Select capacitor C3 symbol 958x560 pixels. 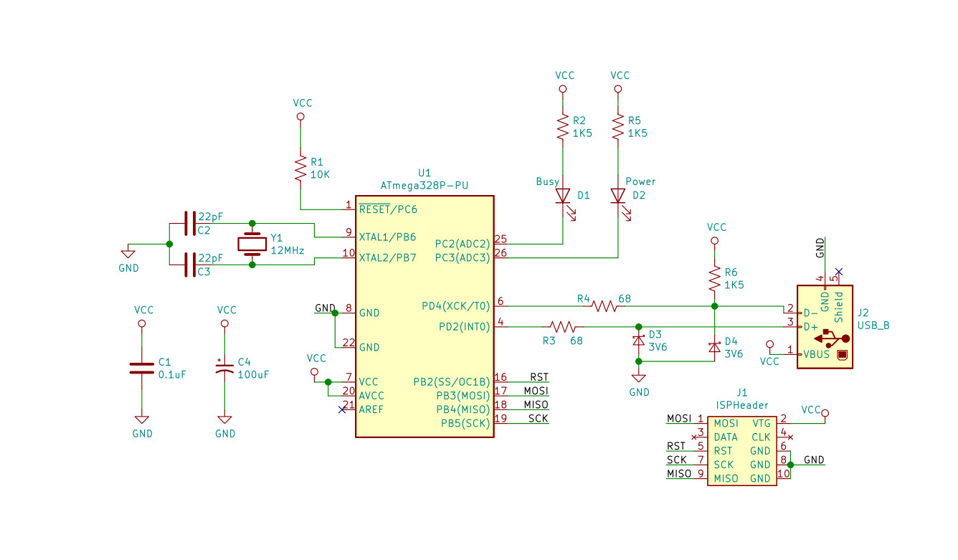(189, 265)
